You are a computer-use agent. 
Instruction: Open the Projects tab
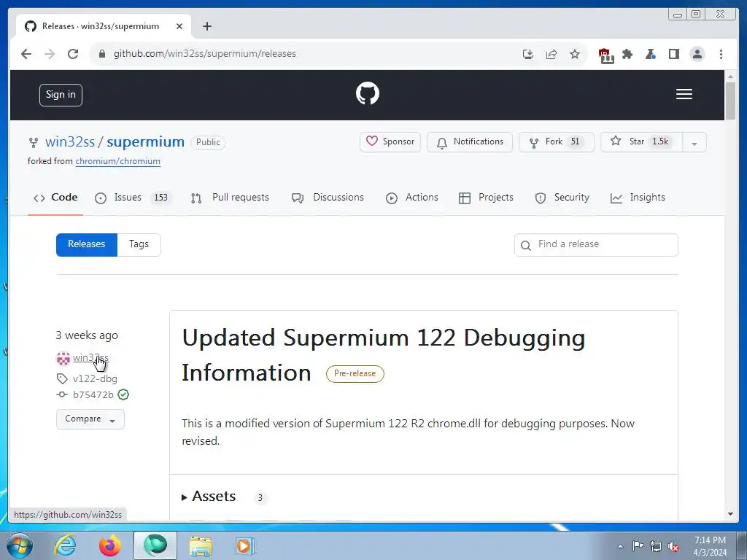[x=485, y=197]
